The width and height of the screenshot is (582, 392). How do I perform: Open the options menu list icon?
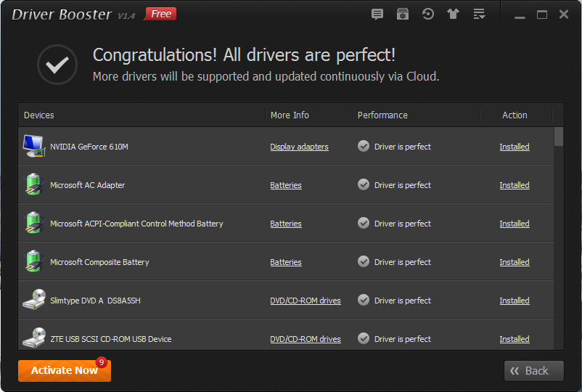[479, 14]
